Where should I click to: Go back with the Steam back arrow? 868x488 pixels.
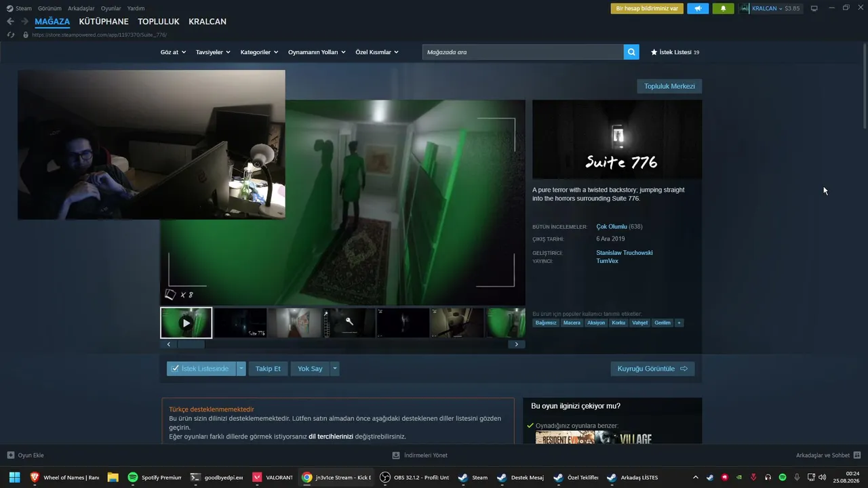coord(10,22)
